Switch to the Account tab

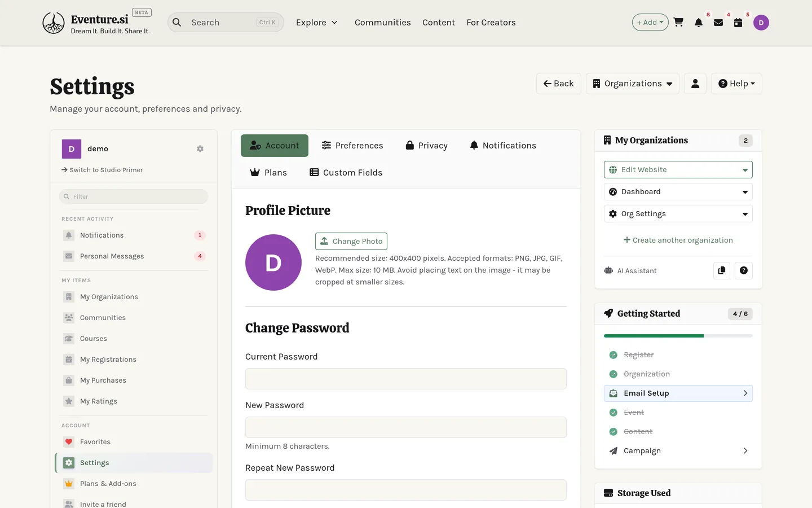coord(275,146)
